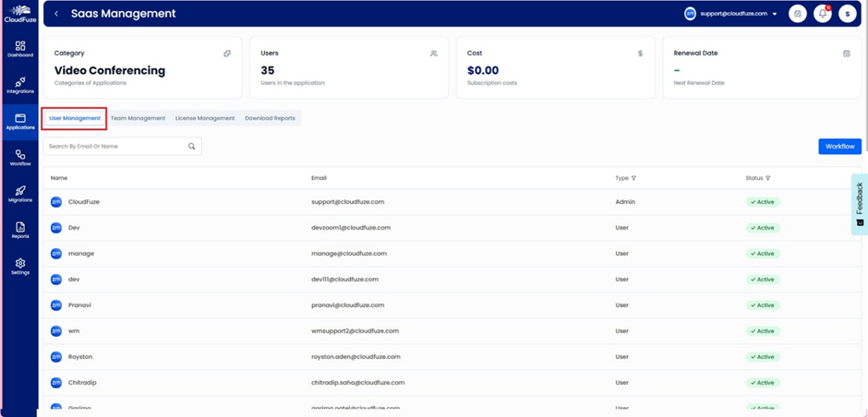Viewport: 868px width, 417px height.
Task: Switch to the Team Management tab
Action: [x=138, y=118]
